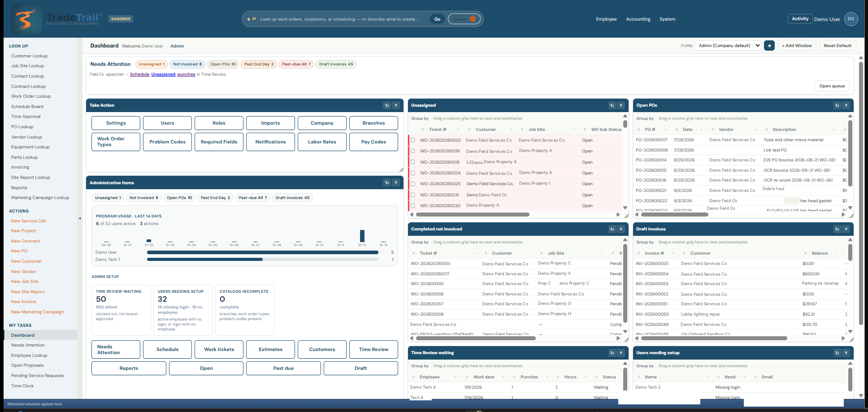Click the Employee column grip in Time Review
Screen dimensions: 868x412
coord(413,377)
